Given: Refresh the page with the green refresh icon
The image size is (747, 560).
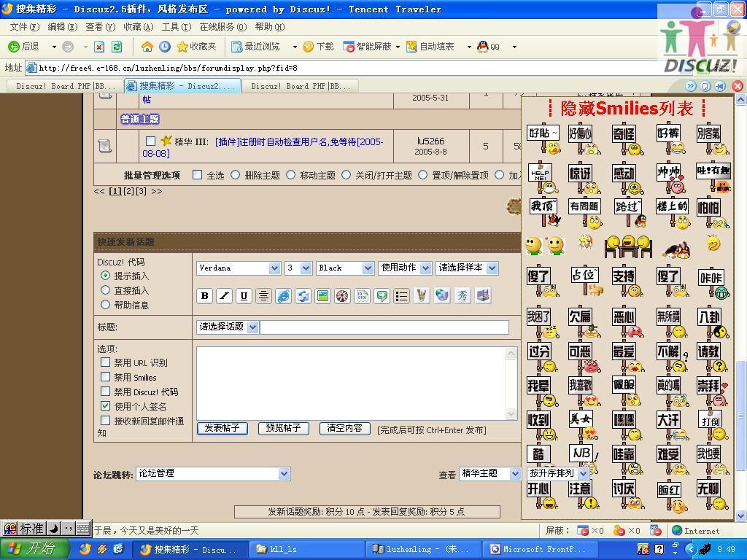Looking at the screenshot, I should 117,47.
